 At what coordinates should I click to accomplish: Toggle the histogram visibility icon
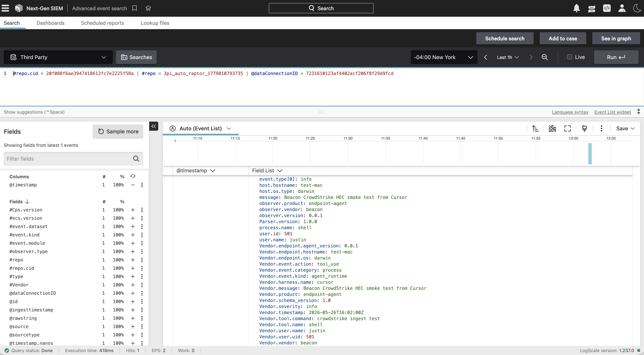coord(552,129)
